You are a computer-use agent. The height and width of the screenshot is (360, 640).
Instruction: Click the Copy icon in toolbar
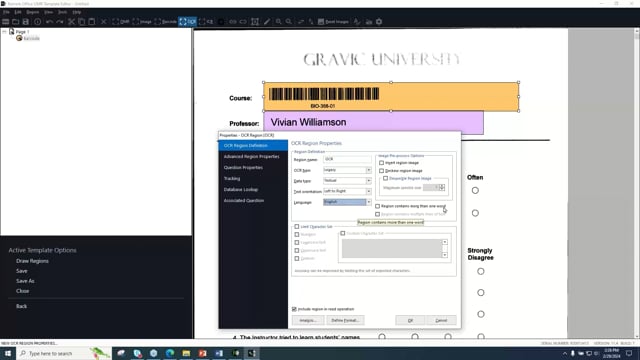click(82, 22)
